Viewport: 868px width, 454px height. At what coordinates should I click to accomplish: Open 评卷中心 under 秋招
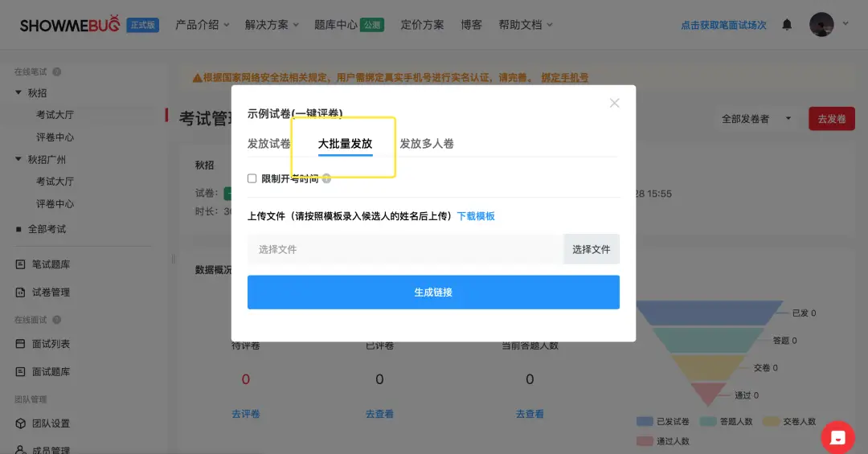[55, 137]
